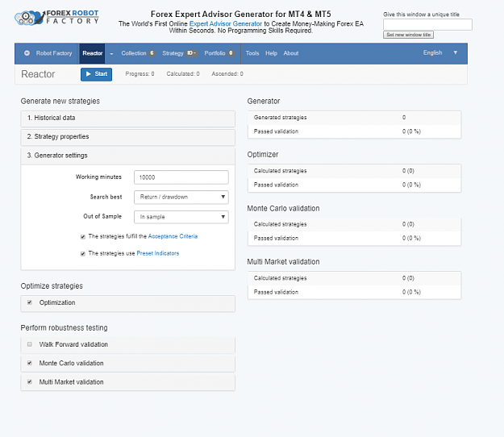Click the Perform robustness testing heading
This screenshot has width=504, height=437.
(65, 328)
